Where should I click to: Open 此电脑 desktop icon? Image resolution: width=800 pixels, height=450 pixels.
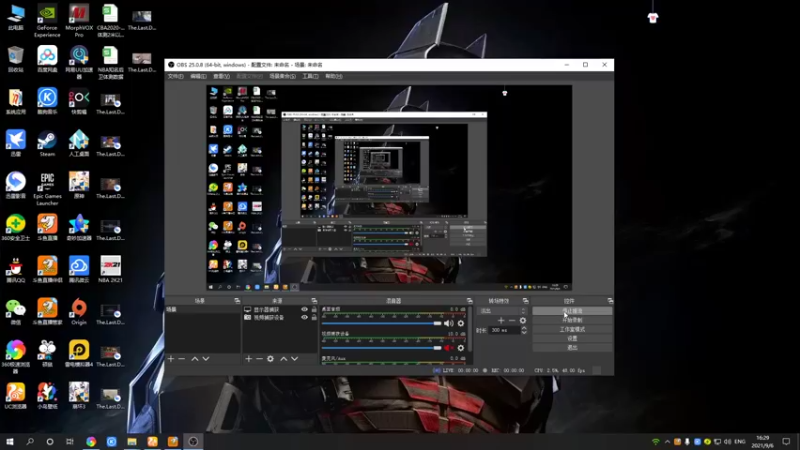pos(16,17)
